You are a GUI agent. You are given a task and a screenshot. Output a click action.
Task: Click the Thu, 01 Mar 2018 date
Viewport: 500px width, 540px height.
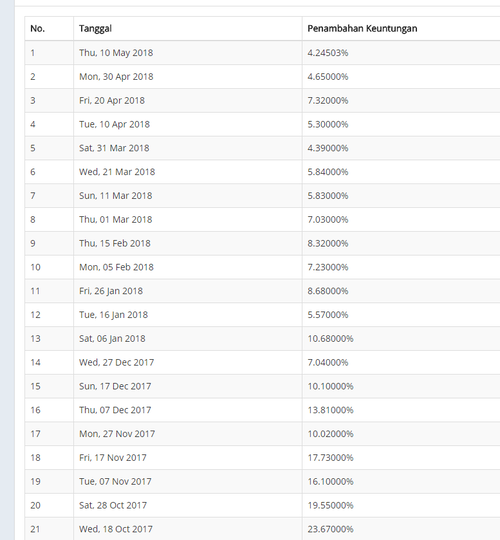click(115, 219)
